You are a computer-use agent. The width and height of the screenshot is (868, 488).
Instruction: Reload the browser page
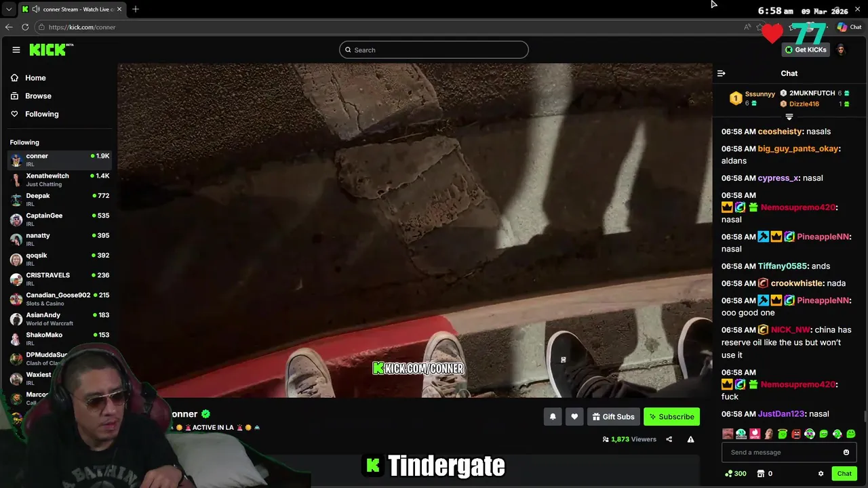click(x=25, y=27)
